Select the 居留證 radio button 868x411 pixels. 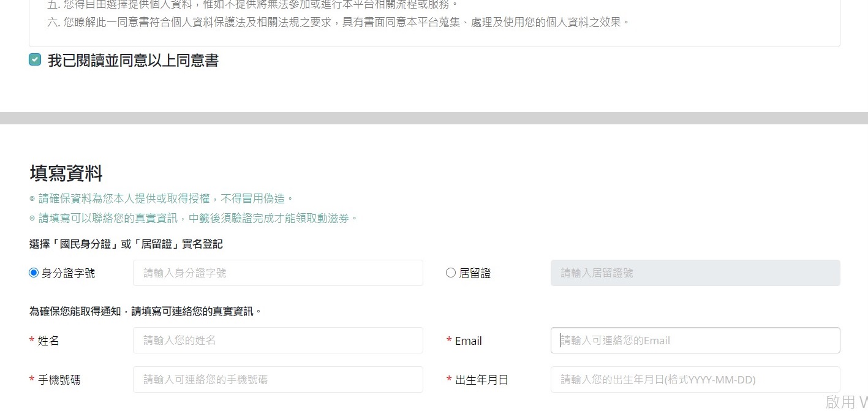coord(451,273)
